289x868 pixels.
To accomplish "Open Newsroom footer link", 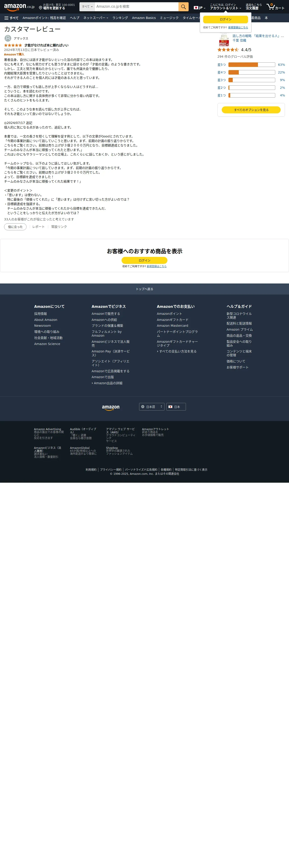I will click(x=42, y=325).
